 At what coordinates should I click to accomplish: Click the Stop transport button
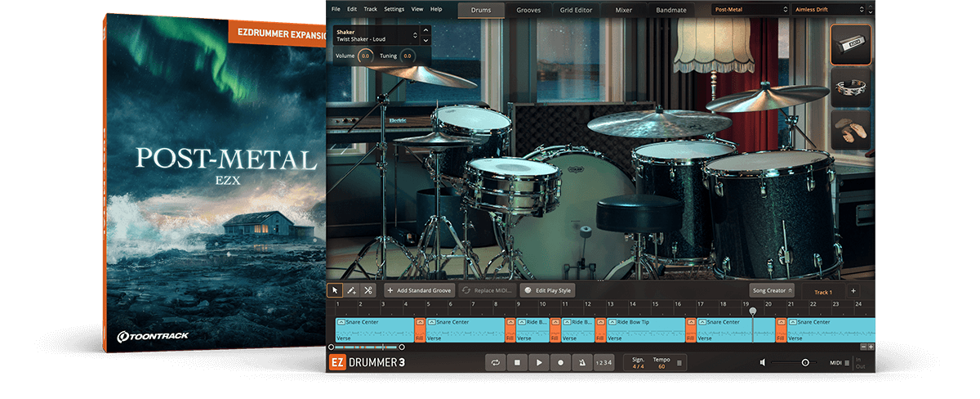coord(517,362)
